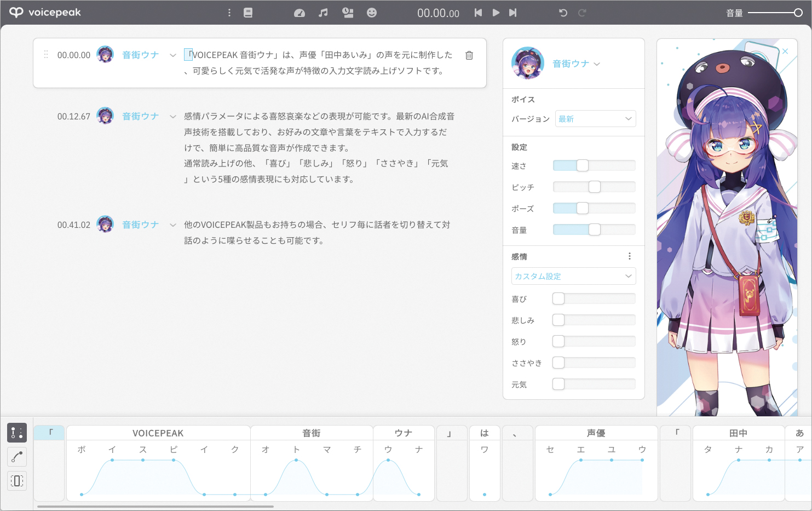The height and width of the screenshot is (511, 812).
Task: Click the 音街ウナ name in the 00.41.02 row
Action: coord(141,225)
